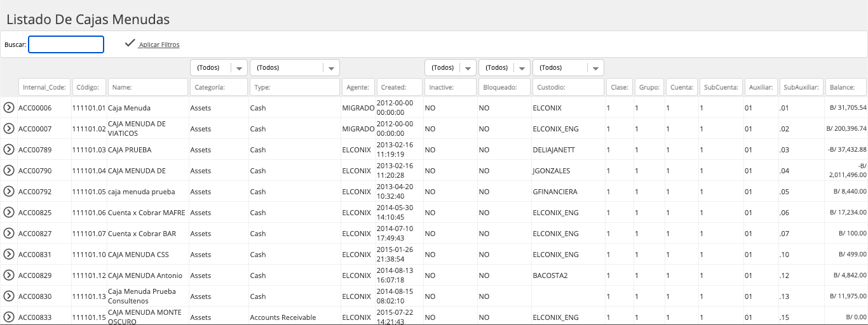Click the Auxiliar filter field
Viewport: 868px width, 325px height.
(761, 87)
